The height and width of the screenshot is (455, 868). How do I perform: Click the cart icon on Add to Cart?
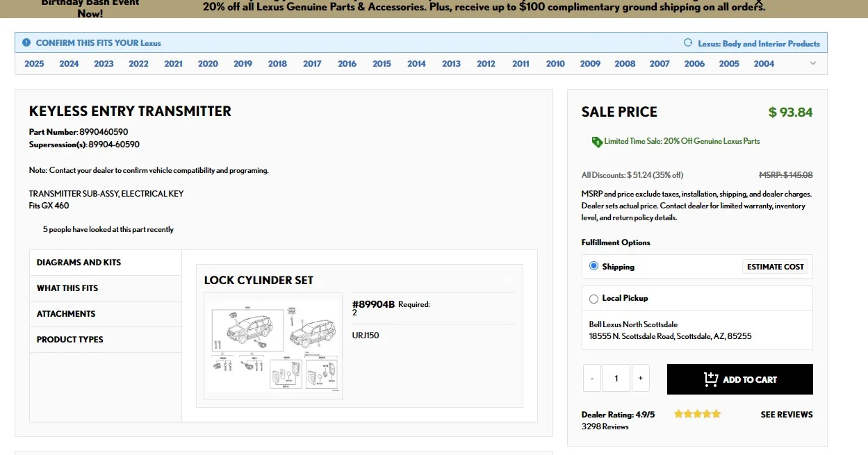coord(710,379)
